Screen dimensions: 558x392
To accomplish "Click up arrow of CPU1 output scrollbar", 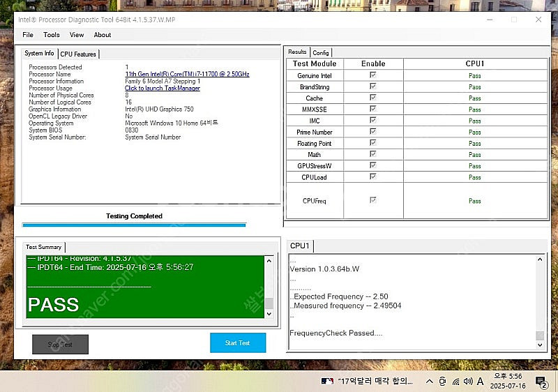I will tap(540, 259).
